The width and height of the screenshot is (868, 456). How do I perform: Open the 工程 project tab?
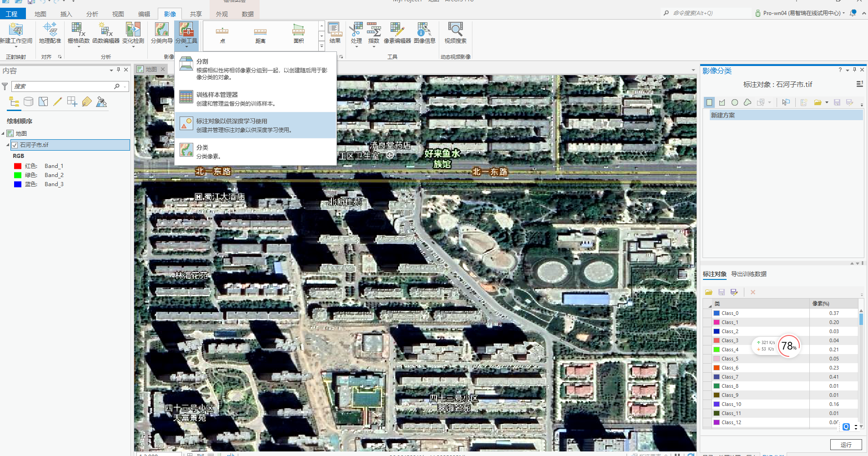12,14
